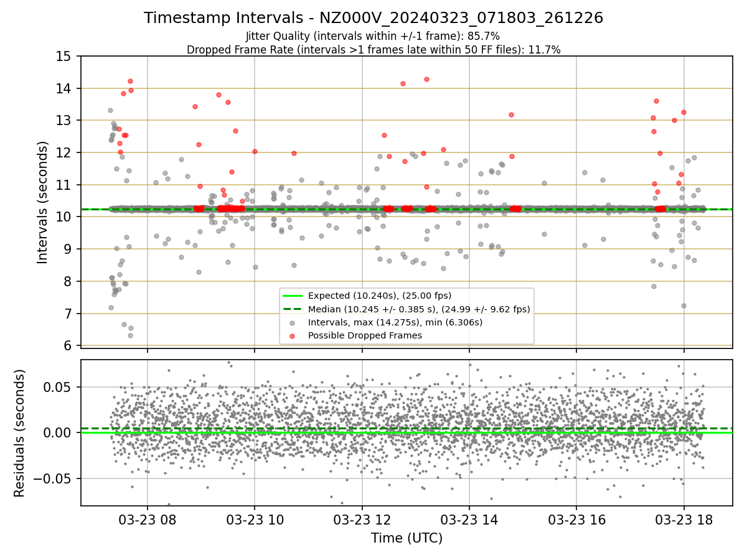
Task: Click the dashed green Median line sample in the legend
Action: 293,309
